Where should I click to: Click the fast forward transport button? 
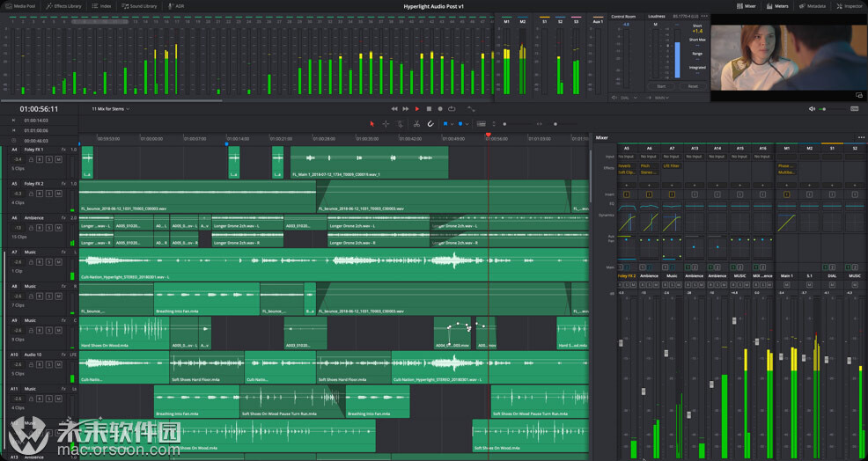click(x=406, y=109)
